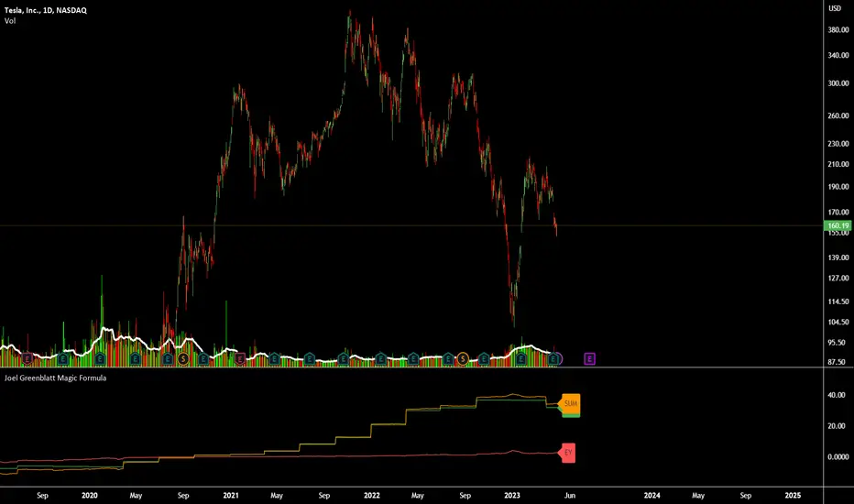Viewport: 854px width, 504px height.
Task: Click the 139.00 price axis label
Action: pyautogui.click(x=838, y=257)
